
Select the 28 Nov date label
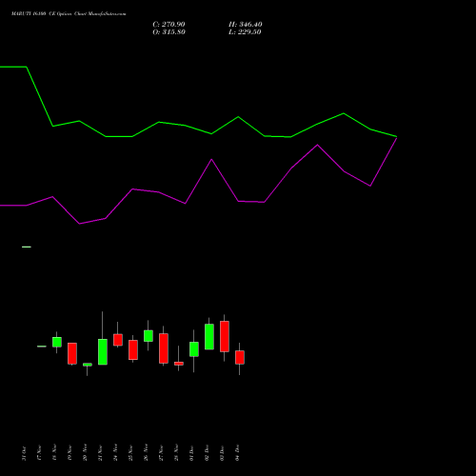click(x=176, y=453)
